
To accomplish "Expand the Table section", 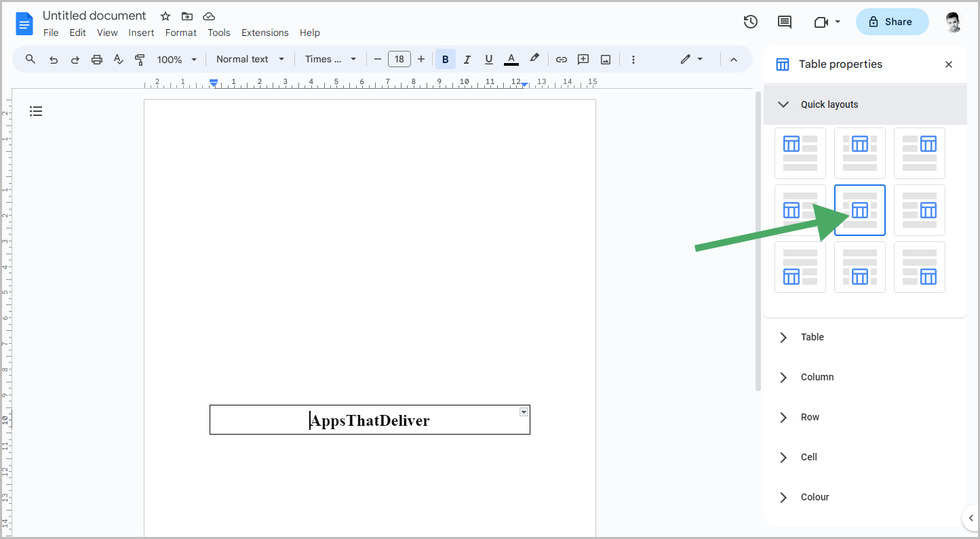I will click(783, 337).
